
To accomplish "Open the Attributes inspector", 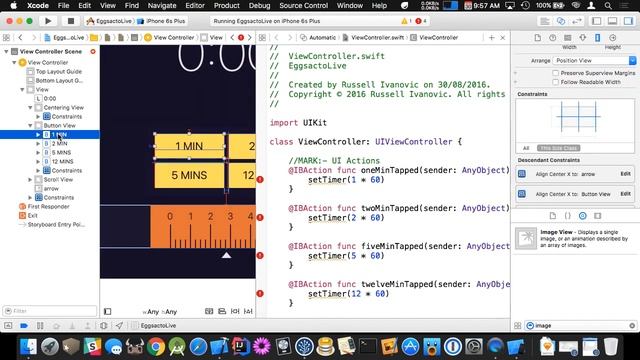I will pyautogui.click(x=582, y=38).
